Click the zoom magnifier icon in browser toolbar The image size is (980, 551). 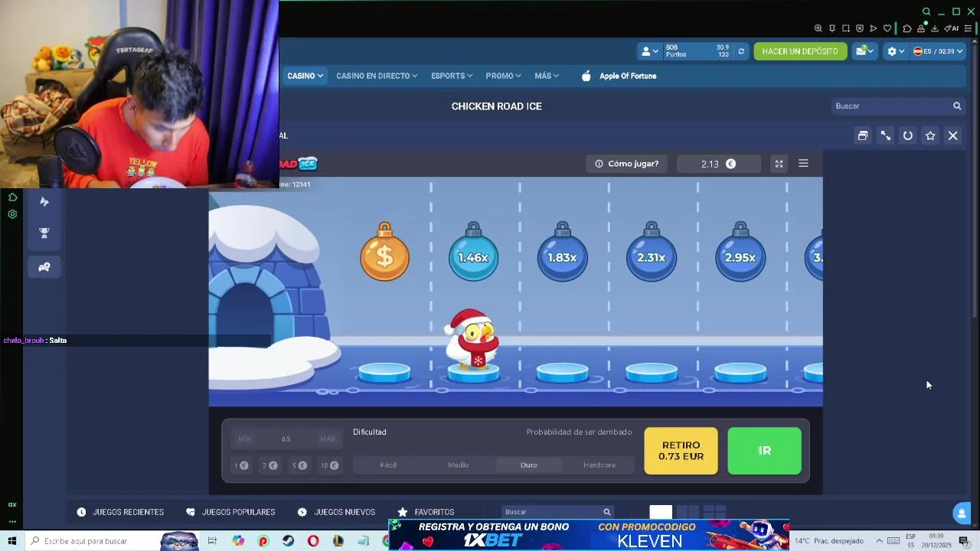coord(818,28)
